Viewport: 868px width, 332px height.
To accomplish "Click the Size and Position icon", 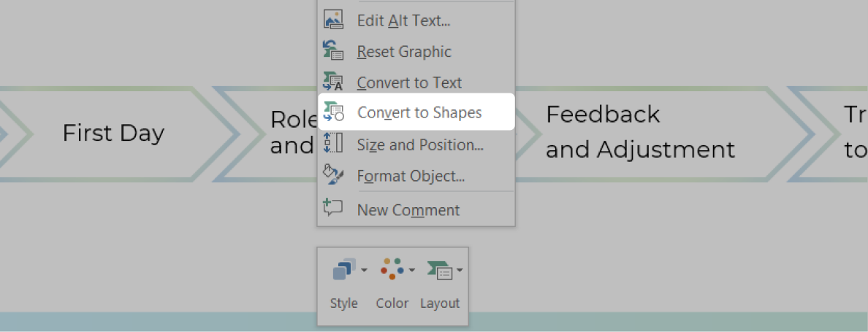I will point(333,144).
